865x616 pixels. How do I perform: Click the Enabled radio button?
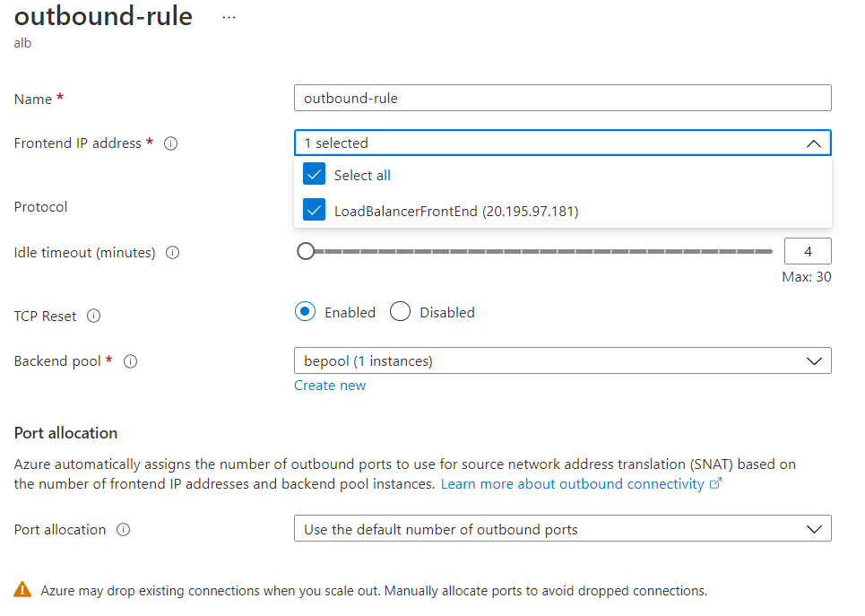coord(303,312)
